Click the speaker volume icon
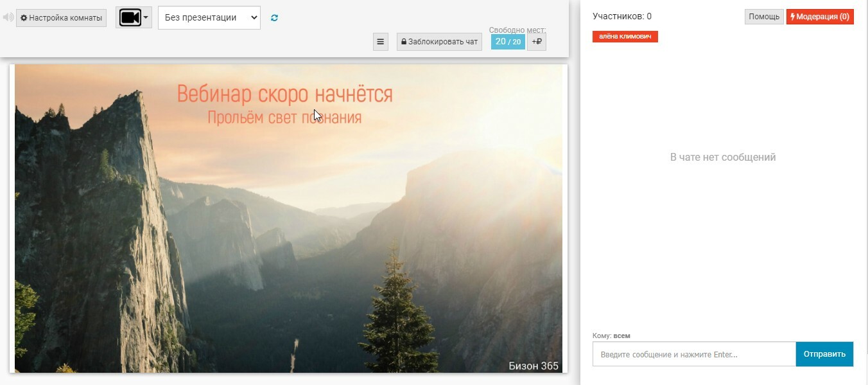Viewport: 868px width, 385px height. (x=8, y=18)
